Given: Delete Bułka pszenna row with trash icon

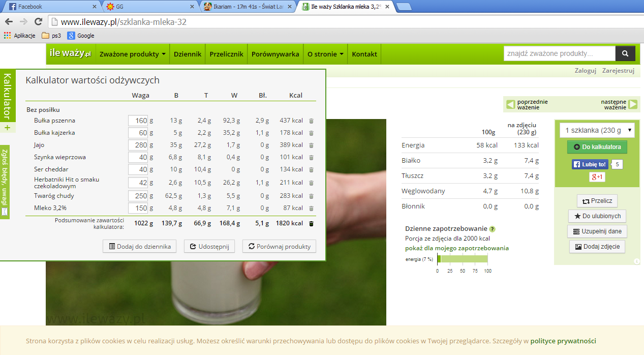Looking at the screenshot, I should tap(311, 121).
